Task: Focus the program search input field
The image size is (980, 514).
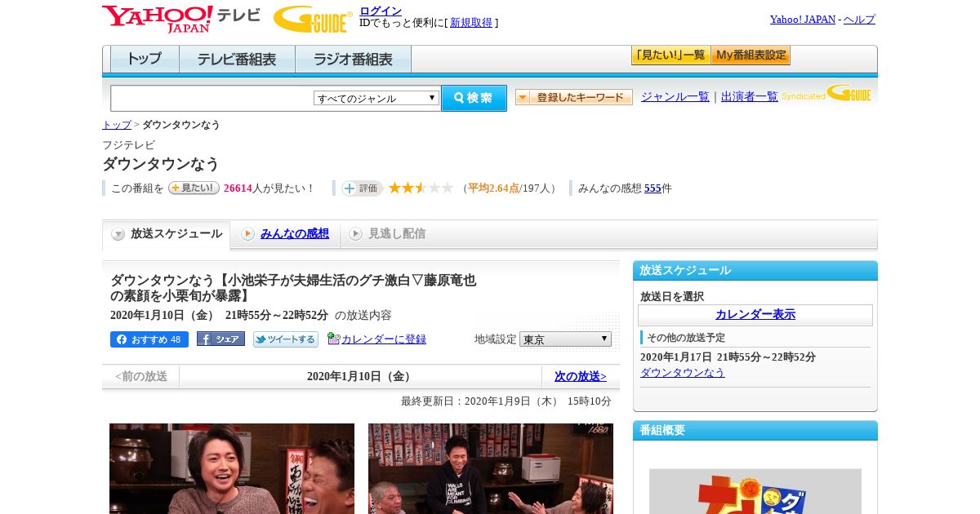Action: (x=212, y=98)
